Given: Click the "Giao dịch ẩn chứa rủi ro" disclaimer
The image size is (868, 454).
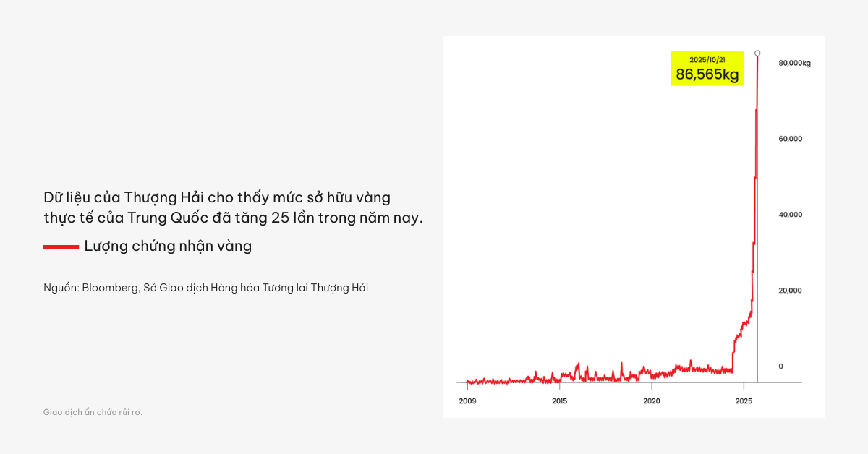Looking at the screenshot, I should (x=93, y=412).
